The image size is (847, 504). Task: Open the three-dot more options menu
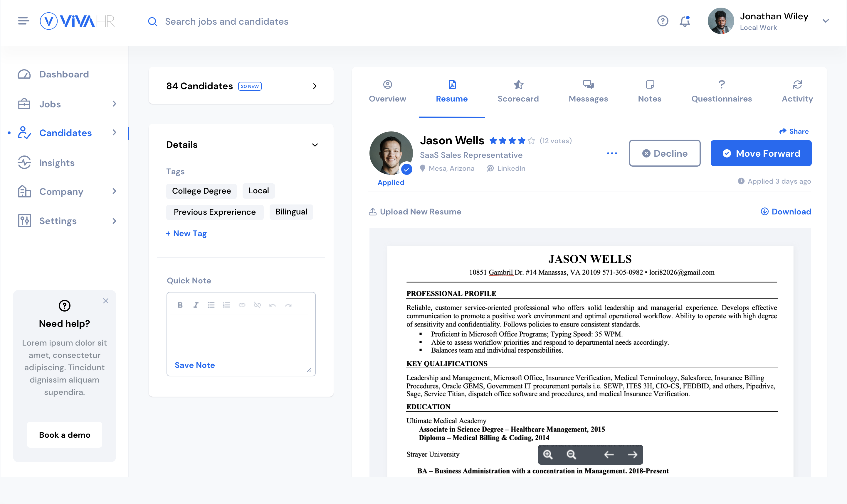(612, 153)
